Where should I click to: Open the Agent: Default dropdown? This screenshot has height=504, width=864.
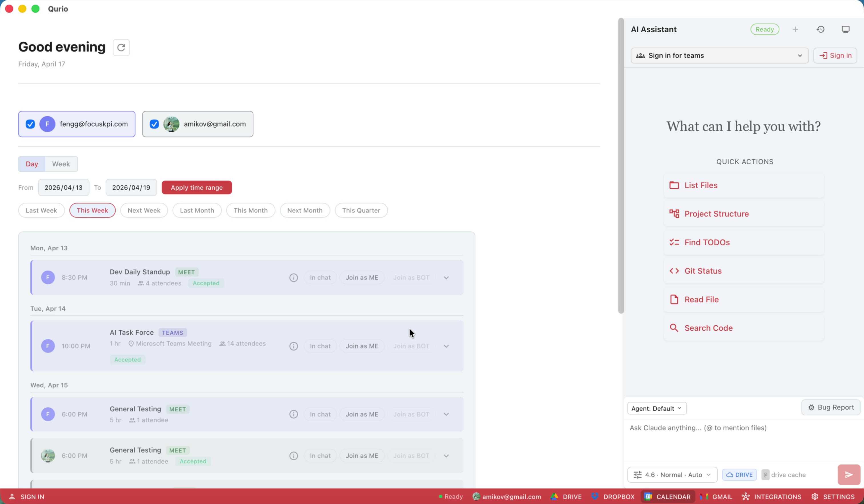point(657,408)
